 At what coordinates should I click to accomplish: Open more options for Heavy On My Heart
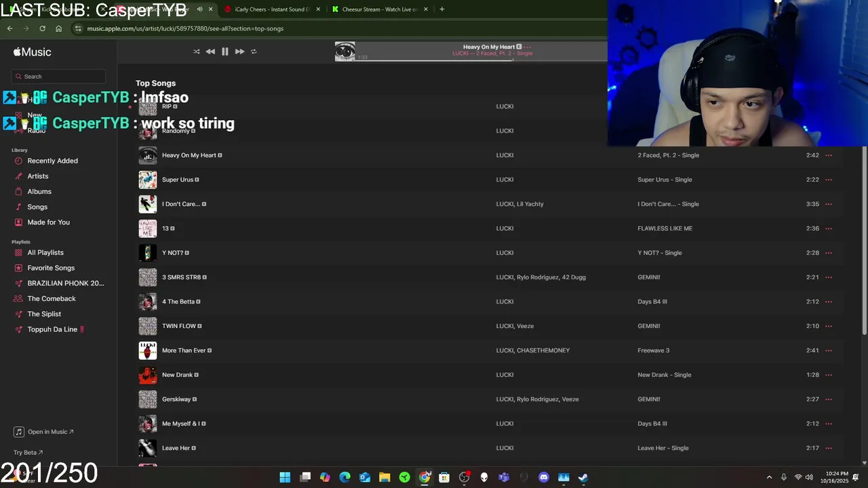(829, 155)
